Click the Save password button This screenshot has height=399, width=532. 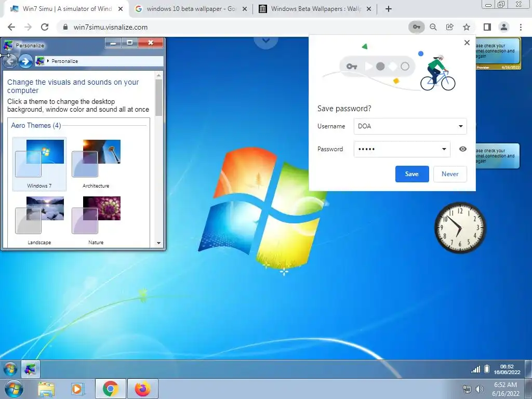tap(412, 174)
